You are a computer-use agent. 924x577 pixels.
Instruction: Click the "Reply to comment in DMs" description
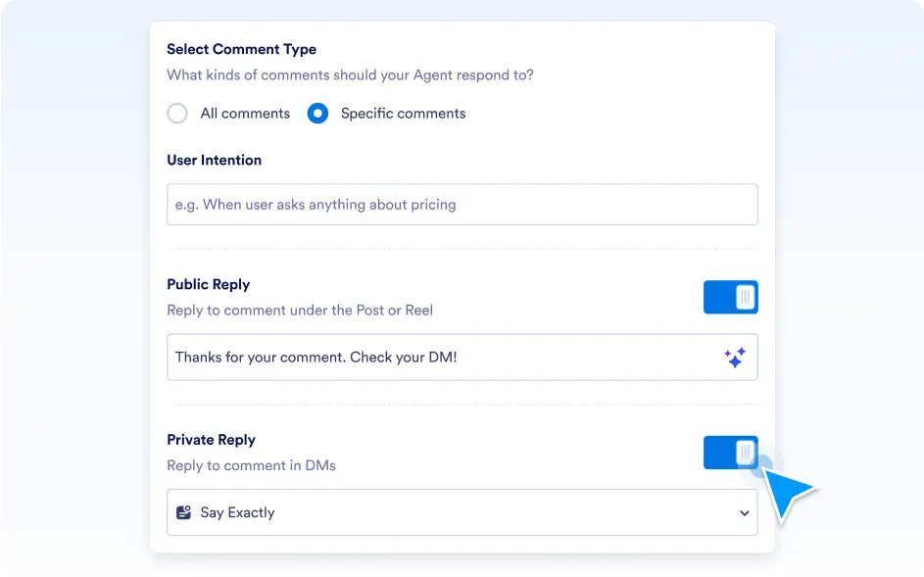251,465
